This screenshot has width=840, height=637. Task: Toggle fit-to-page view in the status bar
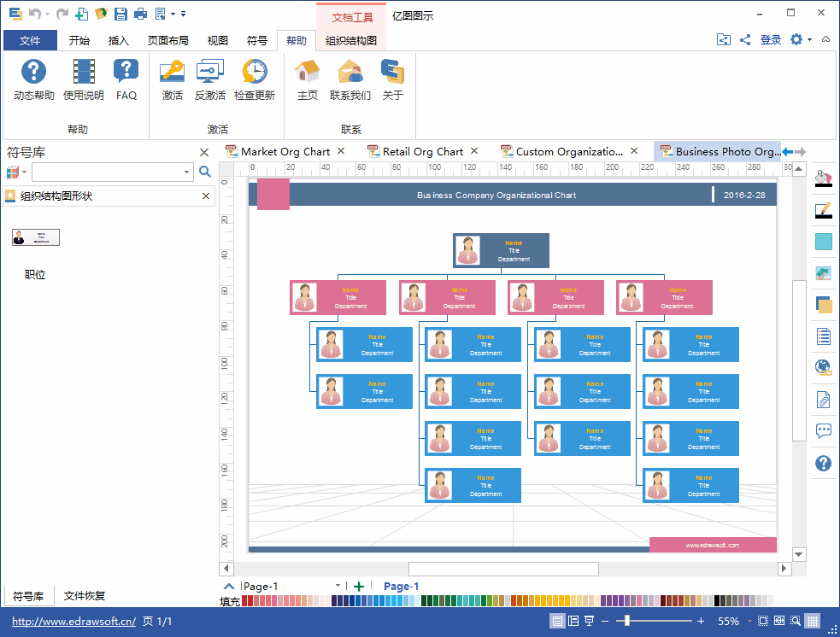coord(763,621)
